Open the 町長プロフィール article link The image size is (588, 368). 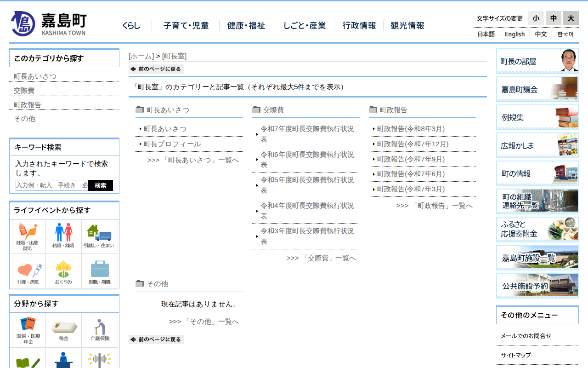point(172,144)
